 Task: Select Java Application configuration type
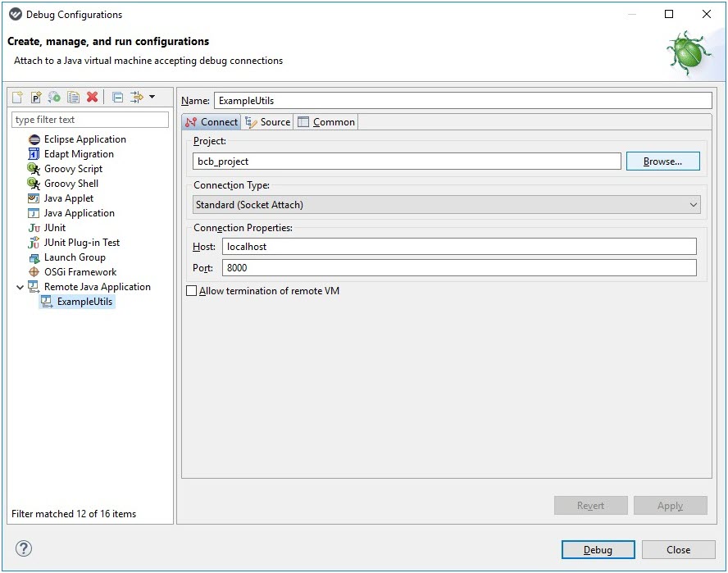[x=80, y=213]
